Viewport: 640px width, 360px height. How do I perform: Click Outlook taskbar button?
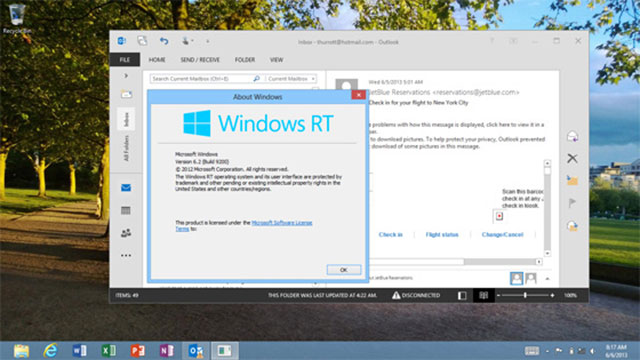(196, 351)
